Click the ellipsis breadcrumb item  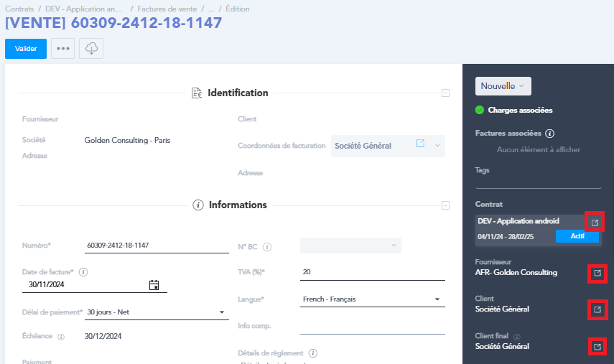211,9
